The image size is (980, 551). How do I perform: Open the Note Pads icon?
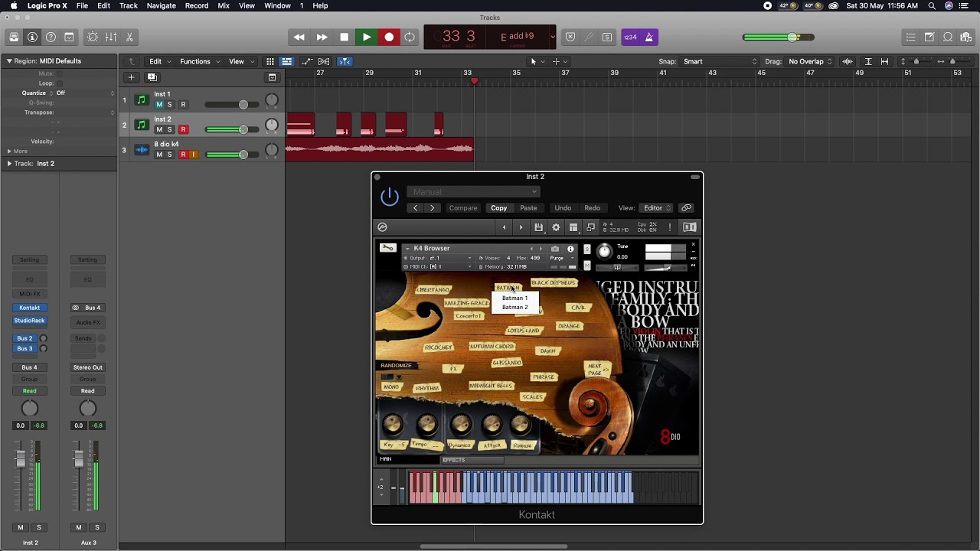tap(929, 37)
